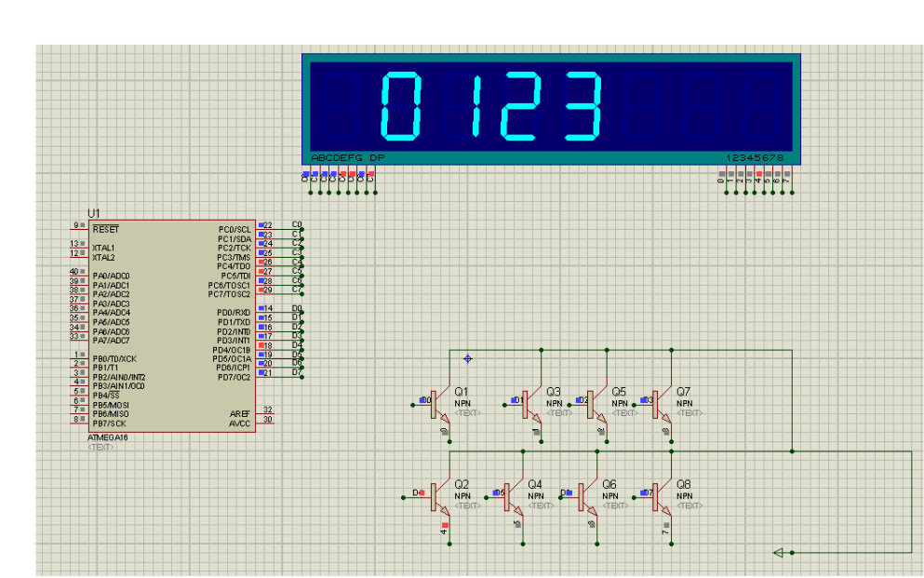Select the Q6 NPN transistor symbol

[588, 497]
